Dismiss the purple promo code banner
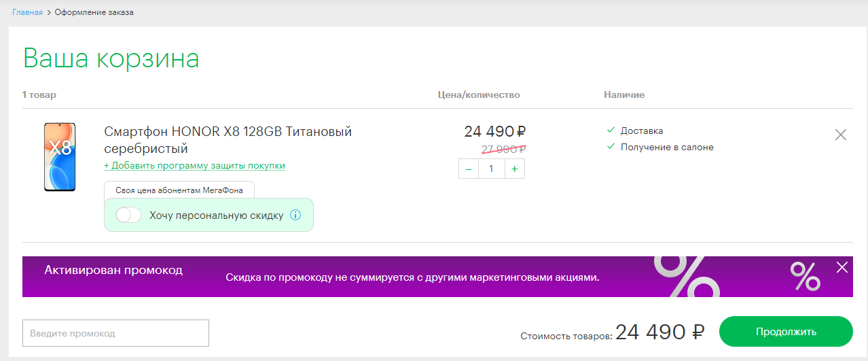The width and height of the screenshot is (868, 361). point(842,267)
